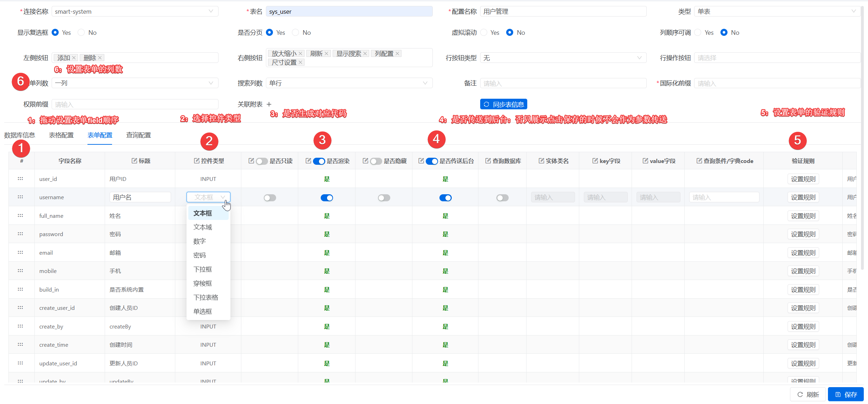Viewport: 868px width, 404px height.
Task: Remove the 刷新 tag from 右侧按钮
Action: pyautogui.click(x=326, y=53)
